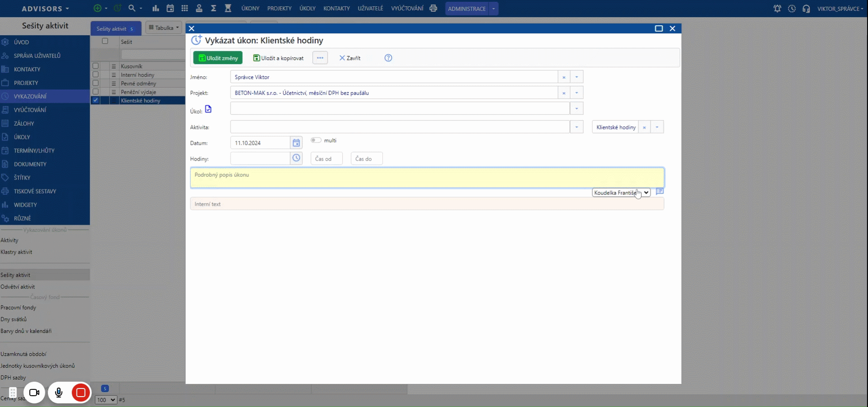Screen dimensions: 868x407
Task: Click the search magnifier icon in the top toolbar
Action: click(x=132, y=8)
